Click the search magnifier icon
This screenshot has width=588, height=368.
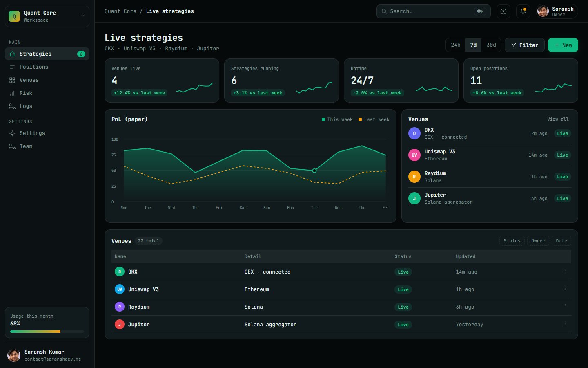(x=384, y=11)
